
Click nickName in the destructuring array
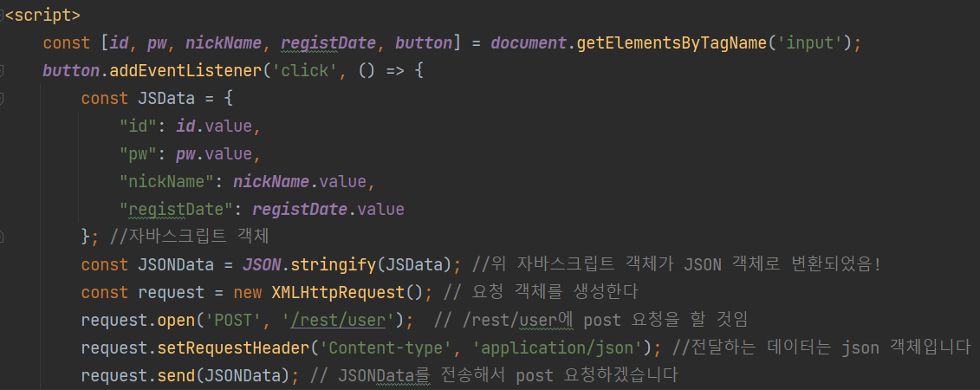click(x=224, y=43)
